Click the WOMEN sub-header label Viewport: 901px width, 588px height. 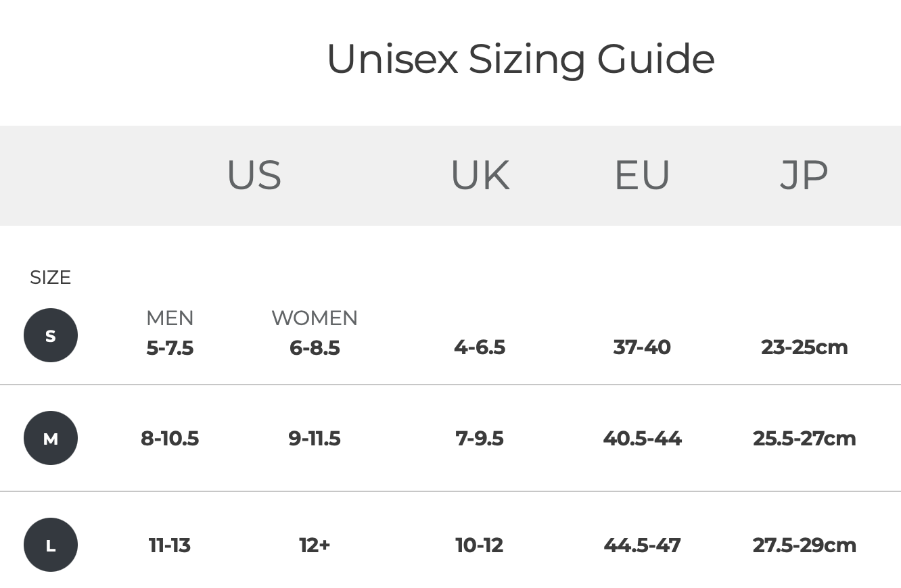coord(315,318)
